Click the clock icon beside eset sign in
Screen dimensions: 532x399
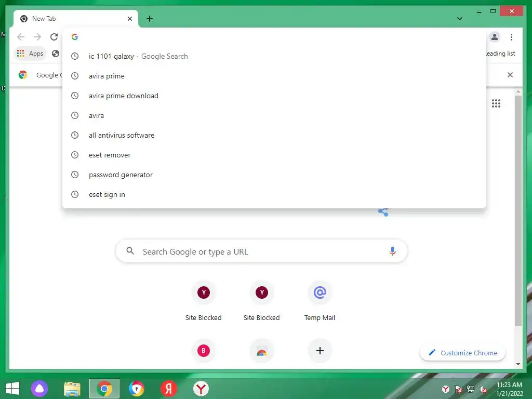(75, 194)
